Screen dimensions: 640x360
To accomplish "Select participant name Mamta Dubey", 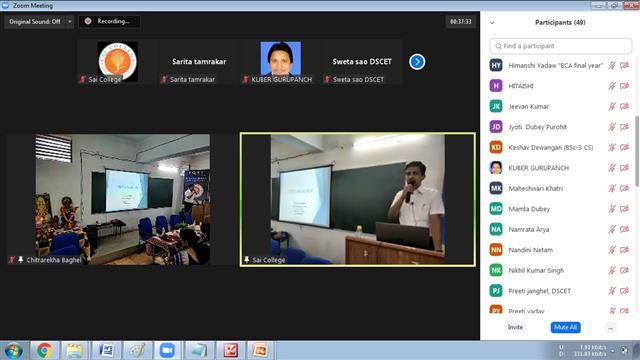I will [529, 209].
